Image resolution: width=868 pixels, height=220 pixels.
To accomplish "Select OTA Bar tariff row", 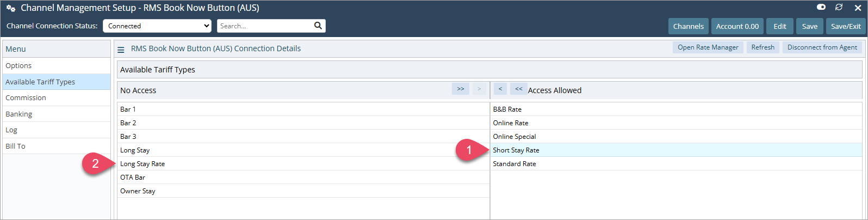I will point(303,177).
